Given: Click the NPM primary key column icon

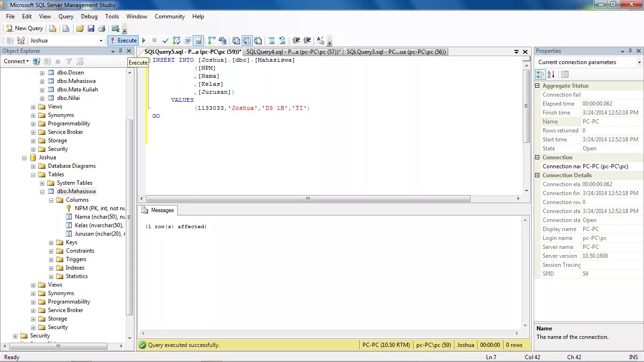Looking at the screenshot, I should pyautogui.click(x=69, y=208).
